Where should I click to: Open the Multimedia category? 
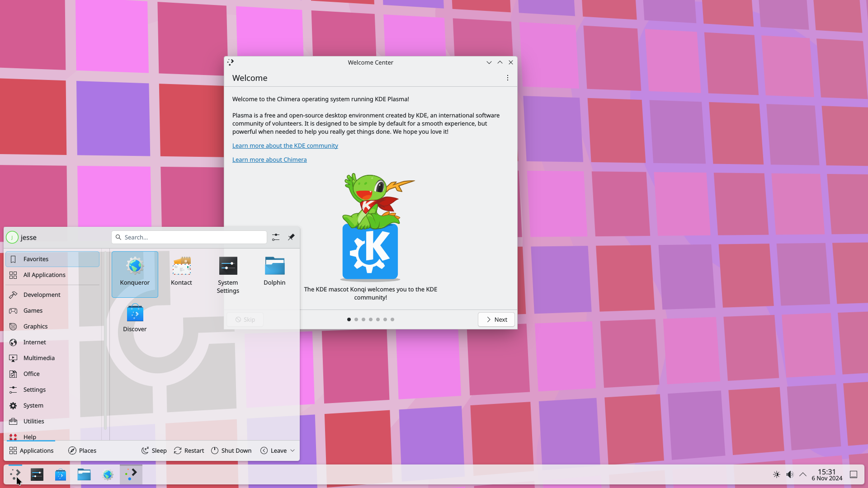52,358
